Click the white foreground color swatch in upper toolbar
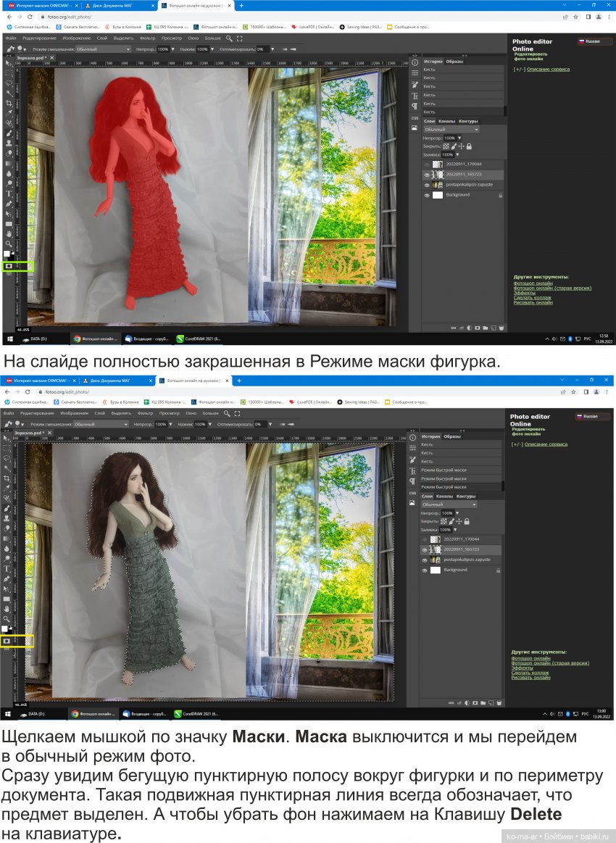This screenshot has width=616, height=843. coord(7,254)
